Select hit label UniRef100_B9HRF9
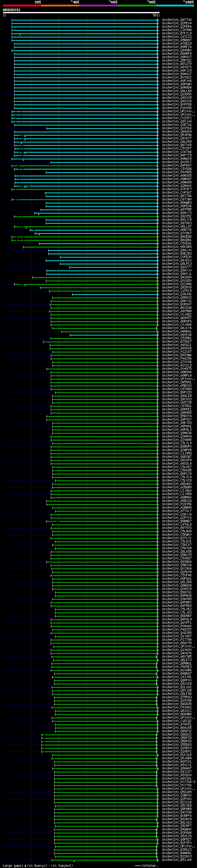 pyautogui.click(x=176, y=54)
